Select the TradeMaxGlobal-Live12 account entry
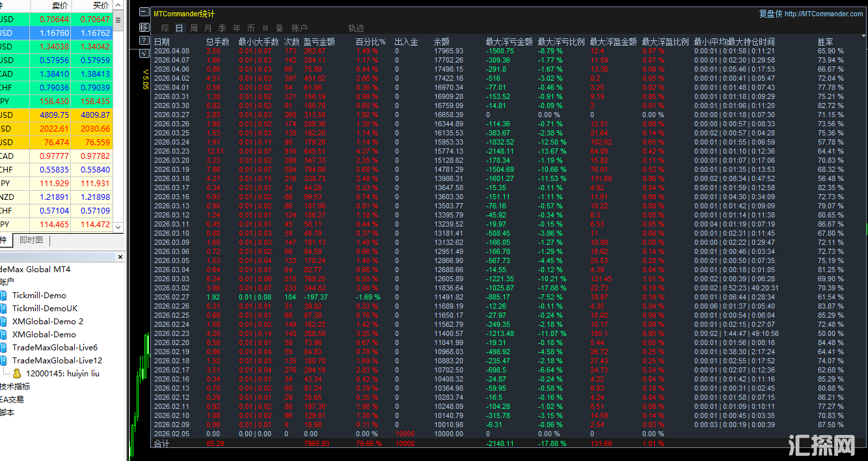The image size is (868, 461). [57, 360]
